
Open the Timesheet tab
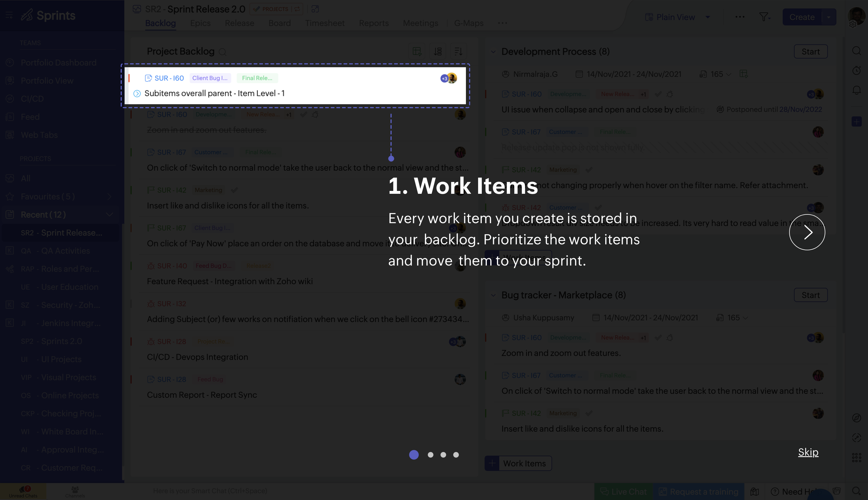[x=325, y=23]
